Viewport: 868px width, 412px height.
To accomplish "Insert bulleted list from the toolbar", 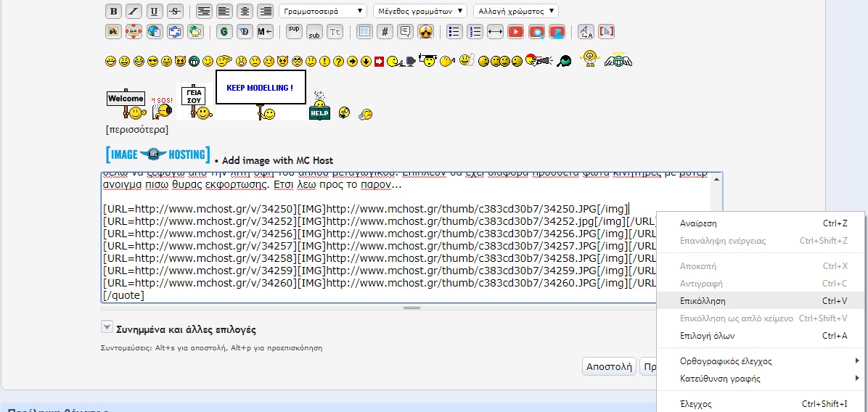I will pyautogui.click(x=454, y=31).
